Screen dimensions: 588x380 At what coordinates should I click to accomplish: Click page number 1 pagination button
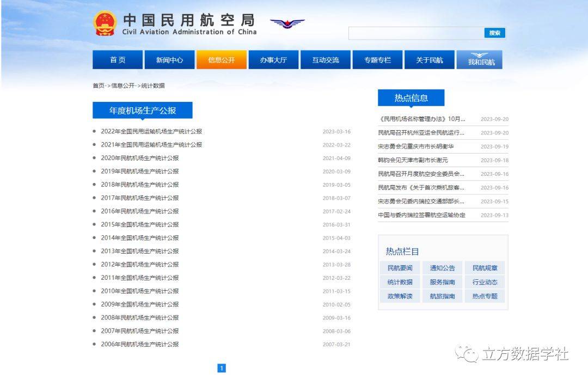(x=222, y=368)
